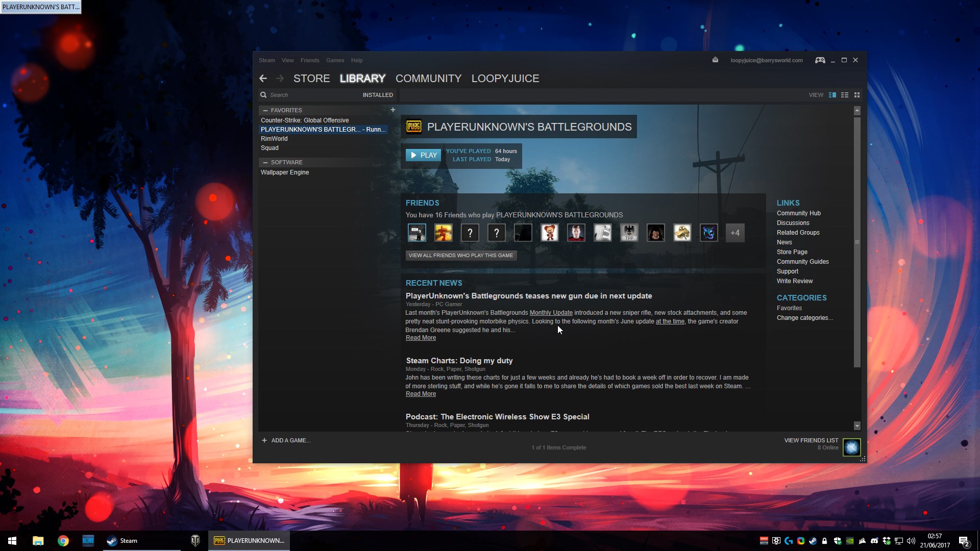Select Squad in the library list
Screen dimensions: 980x551
(x=269, y=148)
